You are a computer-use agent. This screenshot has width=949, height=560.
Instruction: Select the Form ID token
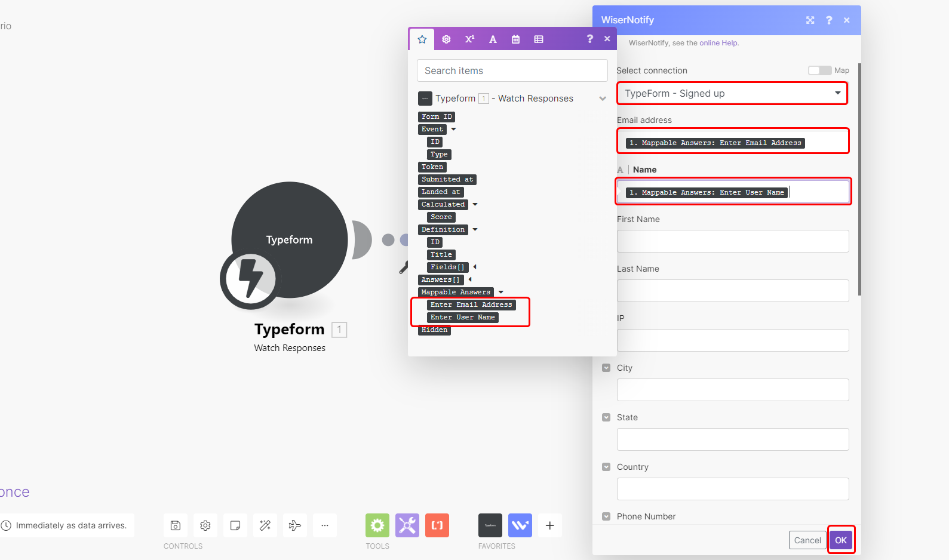pyautogui.click(x=437, y=117)
